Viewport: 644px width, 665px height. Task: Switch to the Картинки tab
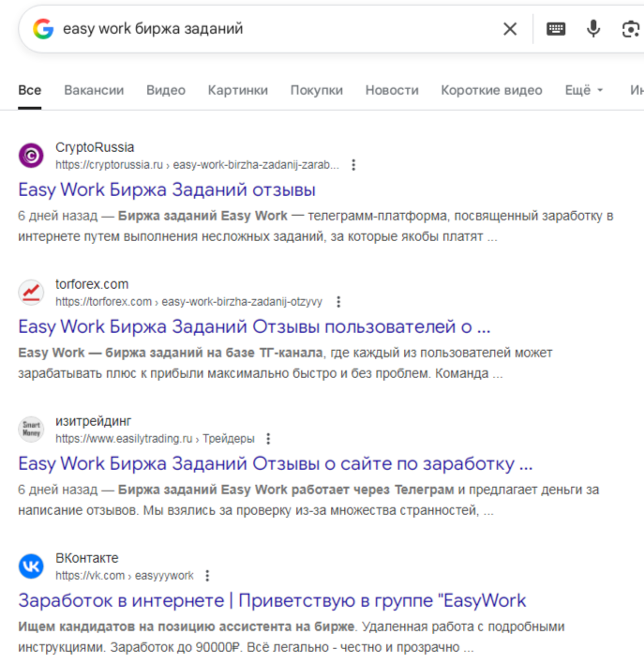pos(238,90)
